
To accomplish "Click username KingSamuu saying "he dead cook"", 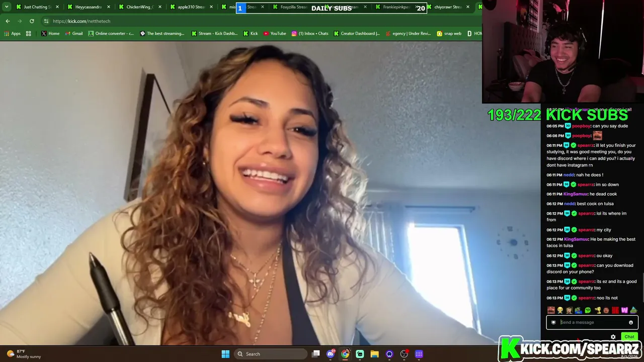I will pyautogui.click(x=576, y=194).
